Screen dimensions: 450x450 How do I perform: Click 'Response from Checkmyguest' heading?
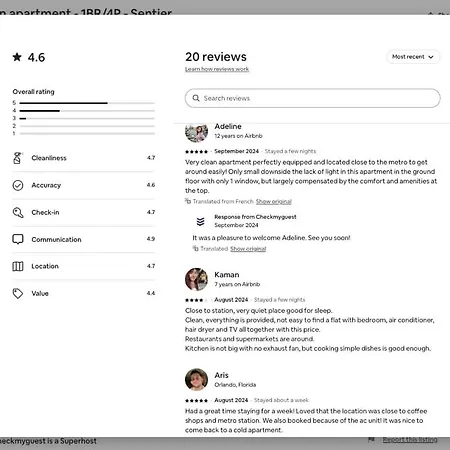point(255,217)
